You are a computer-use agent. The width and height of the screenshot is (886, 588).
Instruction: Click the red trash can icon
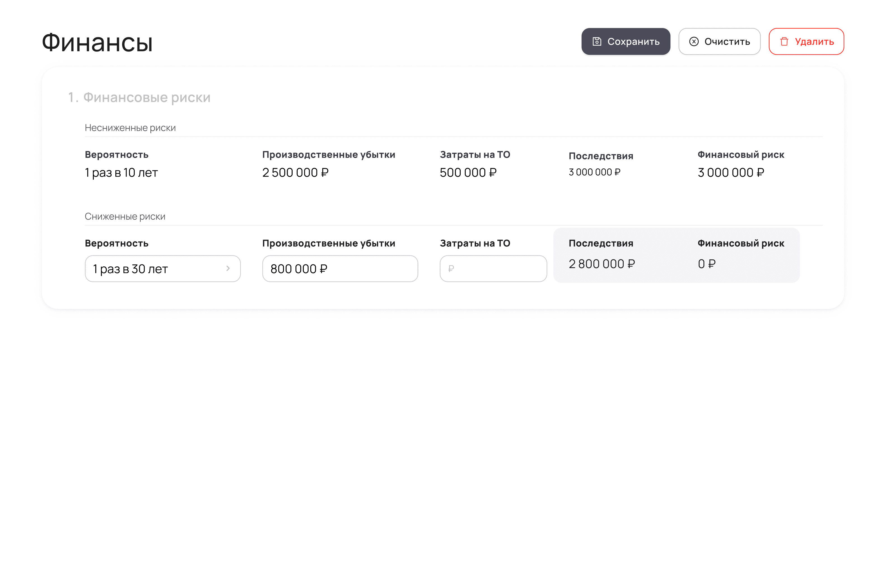784,42
